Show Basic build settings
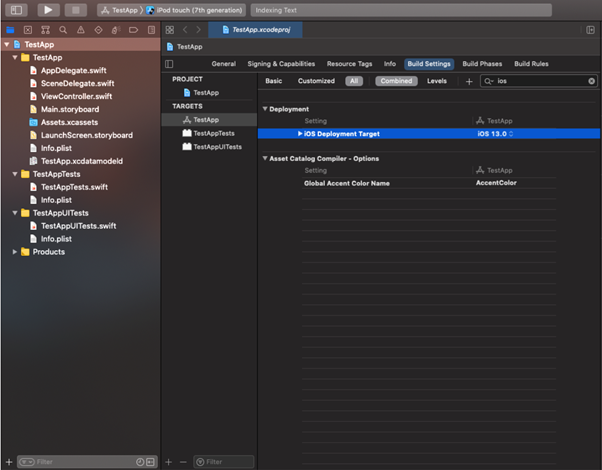 tap(274, 81)
